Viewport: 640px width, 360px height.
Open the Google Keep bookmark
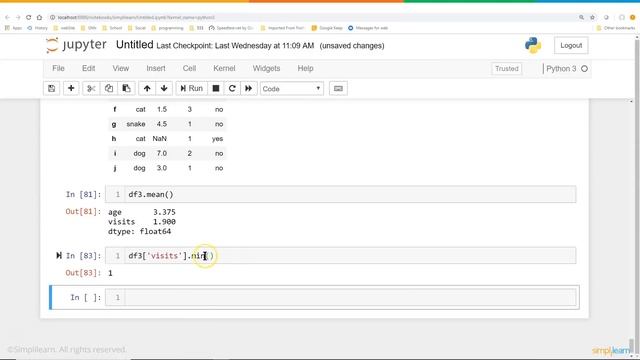point(327,28)
